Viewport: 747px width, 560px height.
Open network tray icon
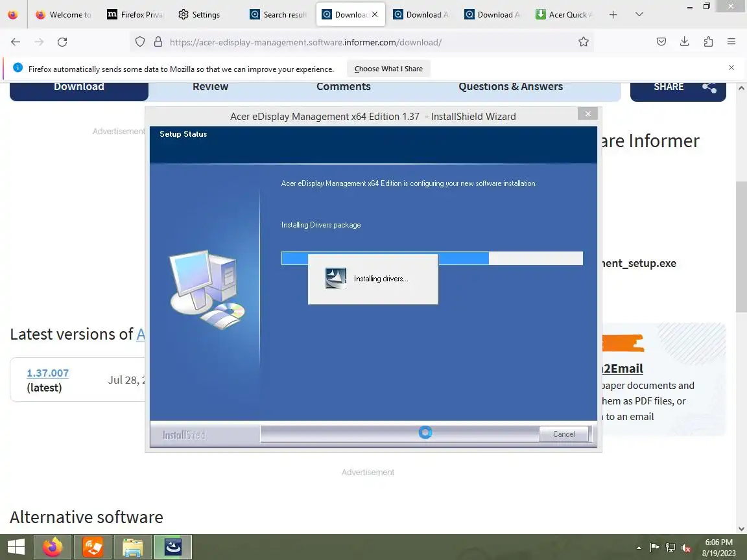[670, 548]
